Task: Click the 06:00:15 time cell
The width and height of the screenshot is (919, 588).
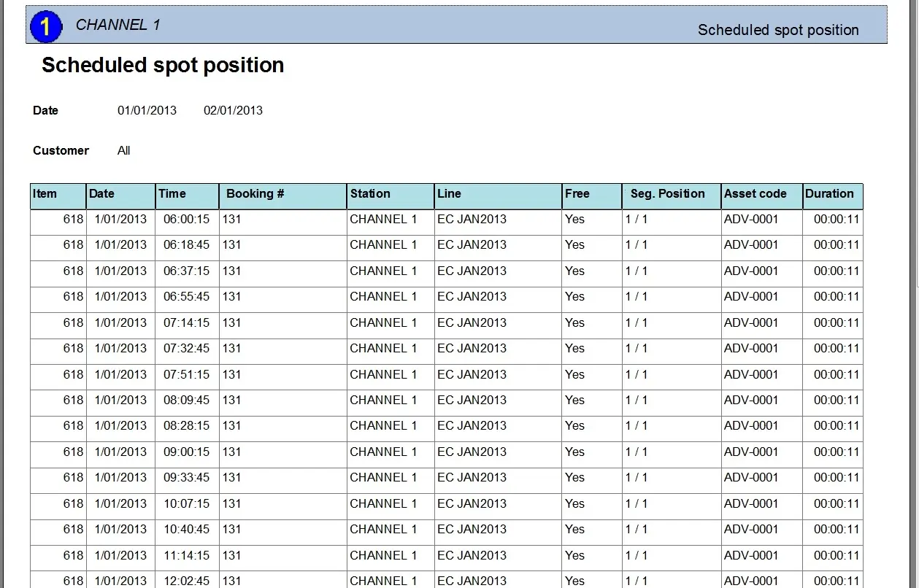Action: (186, 219)
